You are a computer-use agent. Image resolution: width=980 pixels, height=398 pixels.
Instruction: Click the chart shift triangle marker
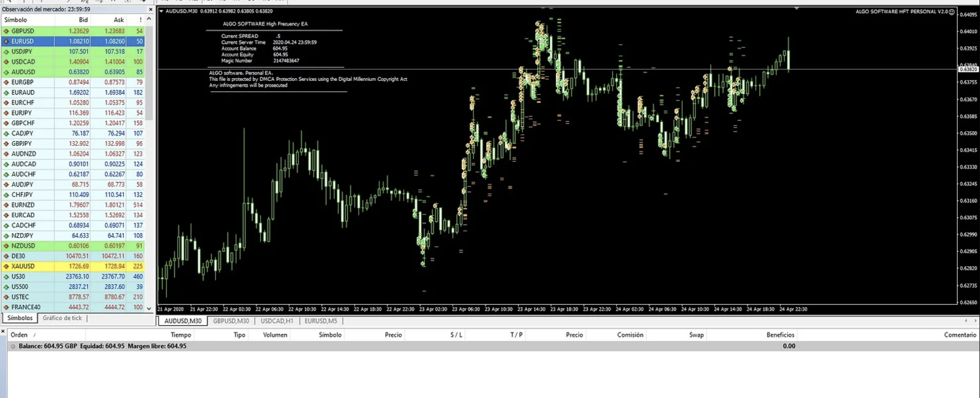tap(796, 8)
